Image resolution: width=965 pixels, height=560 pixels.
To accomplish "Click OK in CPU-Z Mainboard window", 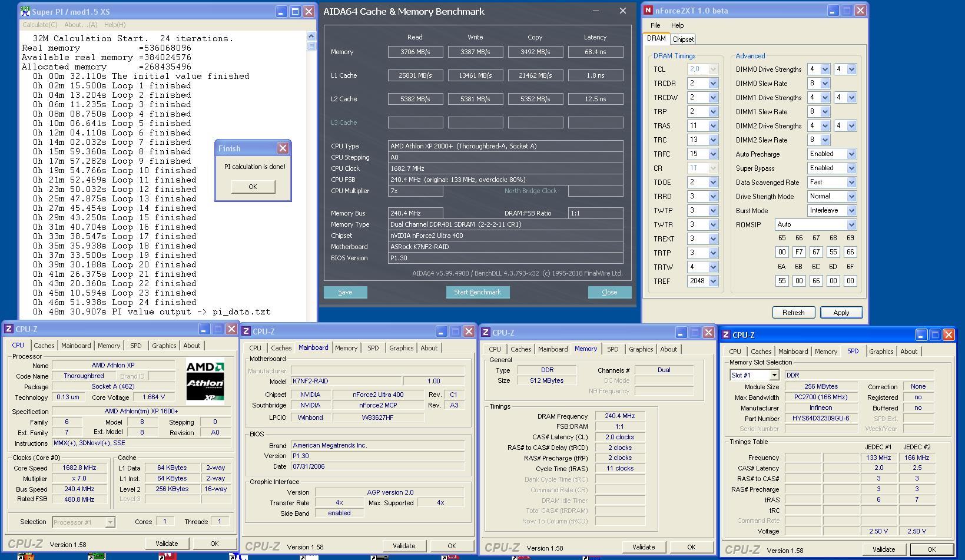I will (452, 546).
